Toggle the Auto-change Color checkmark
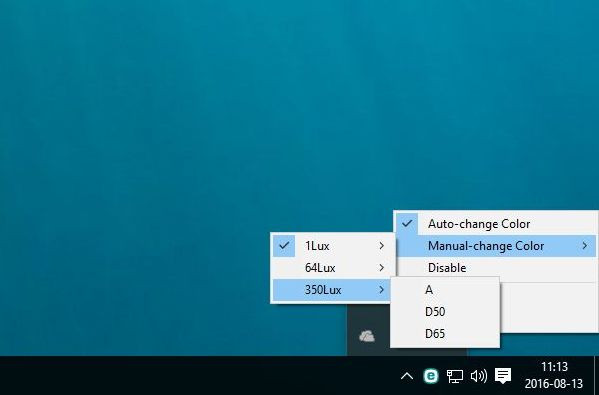599x395 pixels. pos(407,223)
